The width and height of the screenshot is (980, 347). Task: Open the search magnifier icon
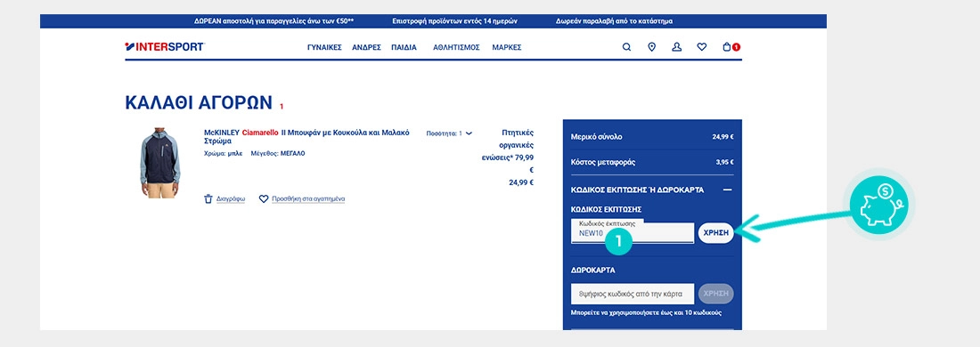(626, 47)
